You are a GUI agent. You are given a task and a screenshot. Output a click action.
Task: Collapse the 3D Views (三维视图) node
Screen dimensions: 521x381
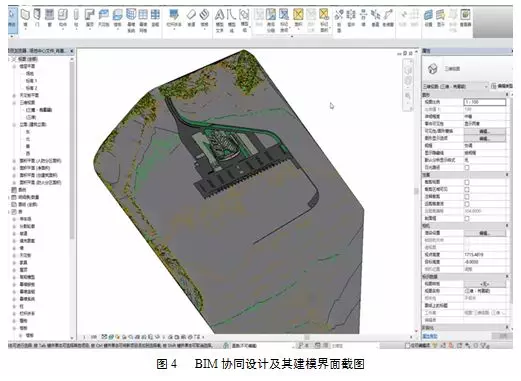pos(14,103)
